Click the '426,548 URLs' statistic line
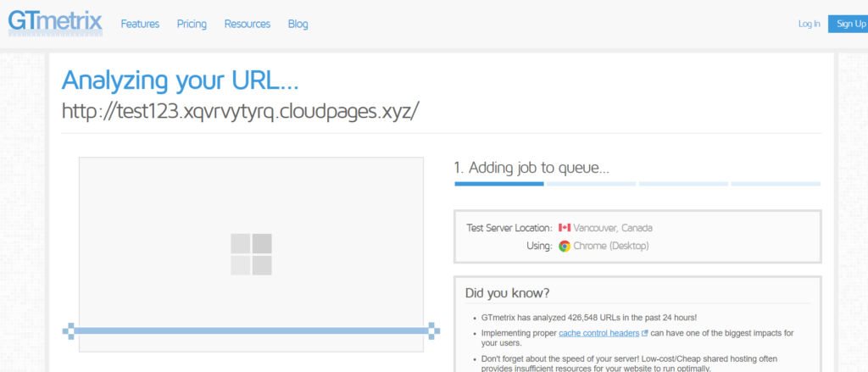Screen dimensions: 868x372 point(589,318)
